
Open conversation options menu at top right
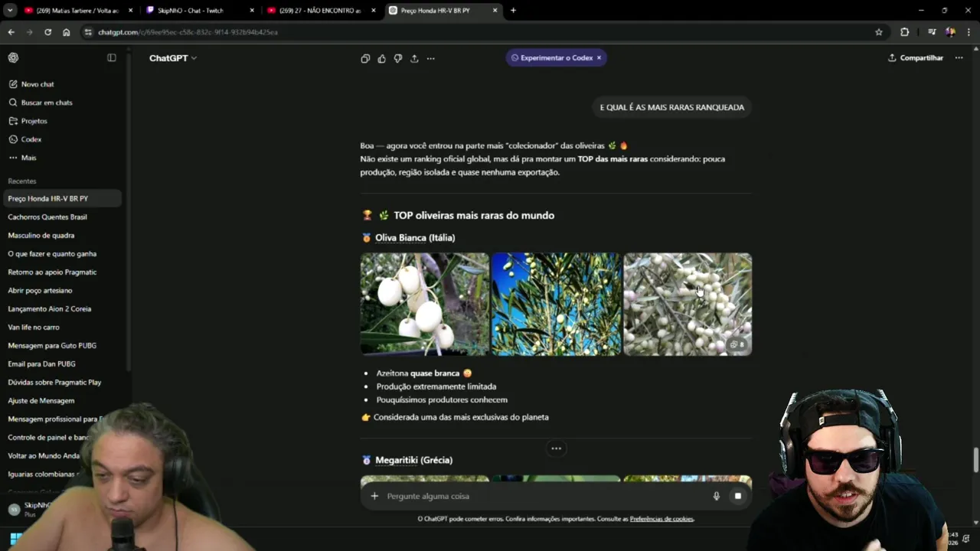tap(959, 57)
